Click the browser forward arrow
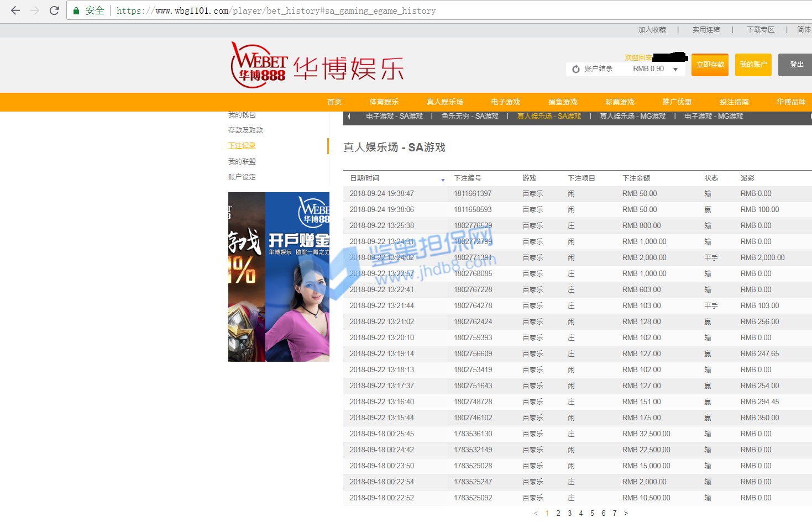Image resolution: width=812 pixels, height=523 pixels. tap(35, 10)
